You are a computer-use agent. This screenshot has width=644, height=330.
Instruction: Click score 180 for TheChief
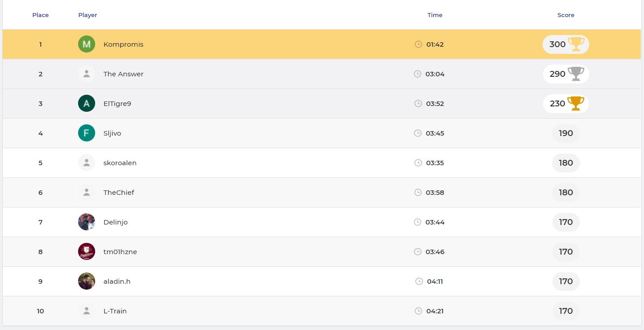(x=566, y=192)
